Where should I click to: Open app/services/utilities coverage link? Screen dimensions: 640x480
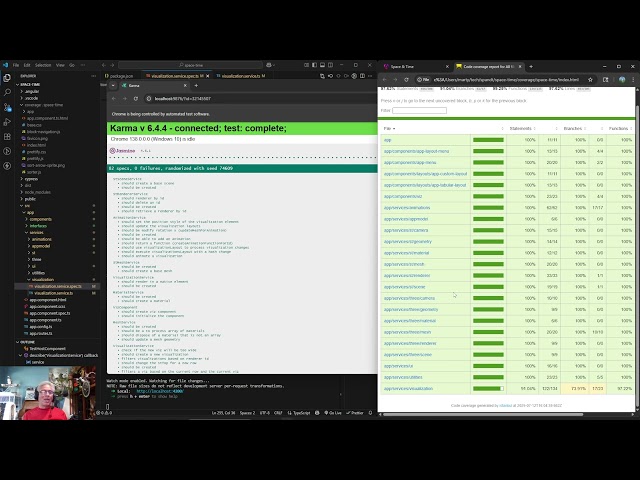click(x=403, y=377)
